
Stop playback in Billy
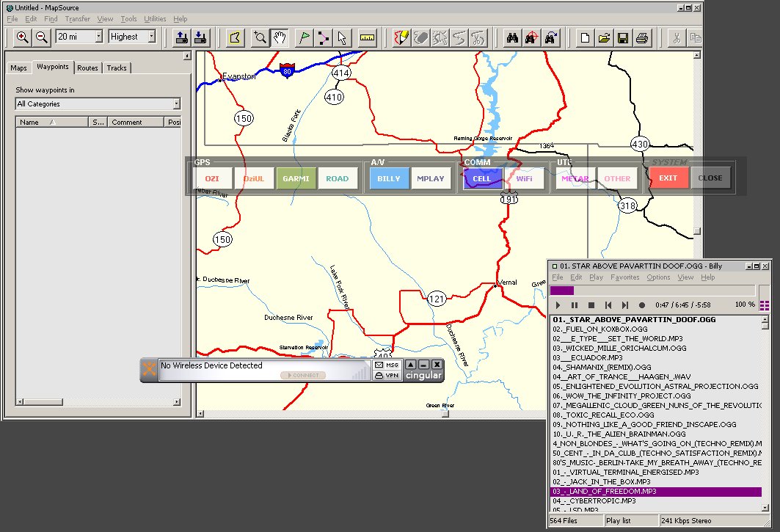point(591,305)
